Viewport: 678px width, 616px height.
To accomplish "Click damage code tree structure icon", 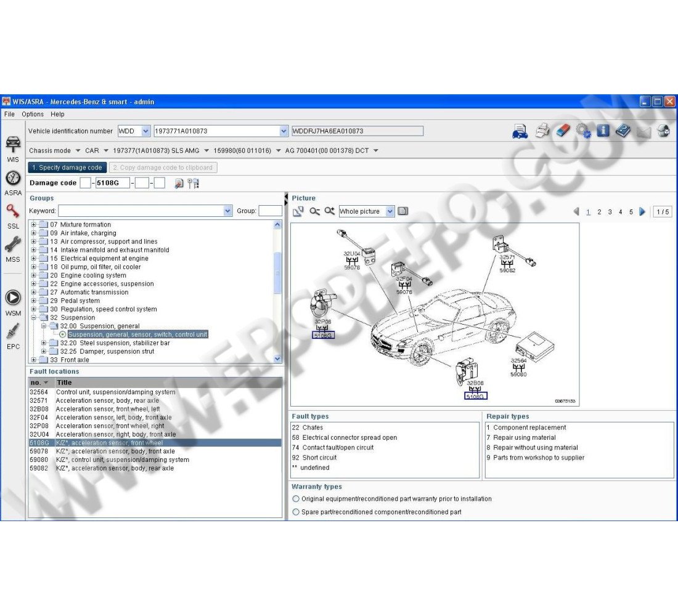I will point(193,184).
